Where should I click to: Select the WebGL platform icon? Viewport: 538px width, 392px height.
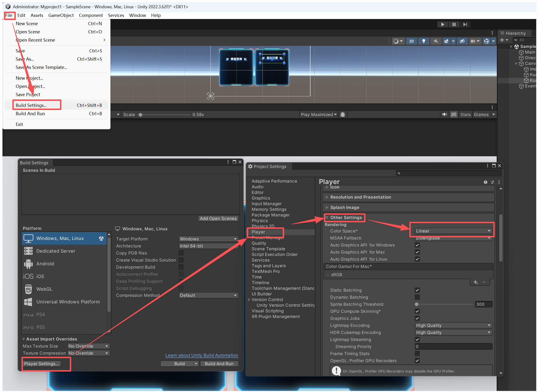(x=28, y=289)
